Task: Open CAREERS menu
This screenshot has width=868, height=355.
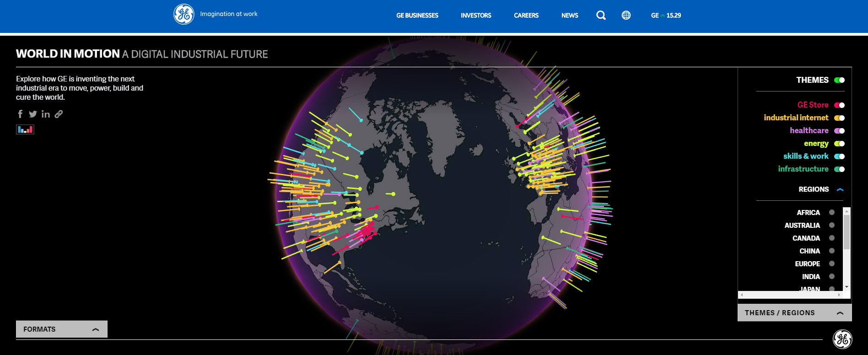Action: pyautogui.click(x=526, y=16)
